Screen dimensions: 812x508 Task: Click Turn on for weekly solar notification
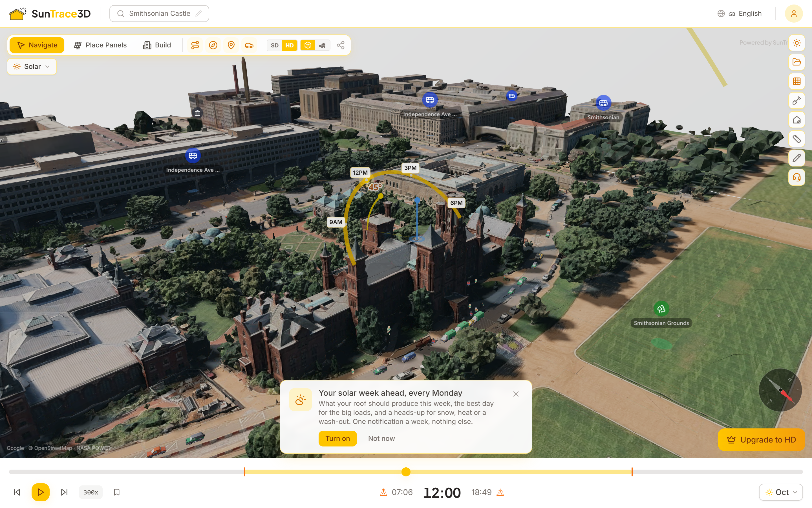click(337, 439)
